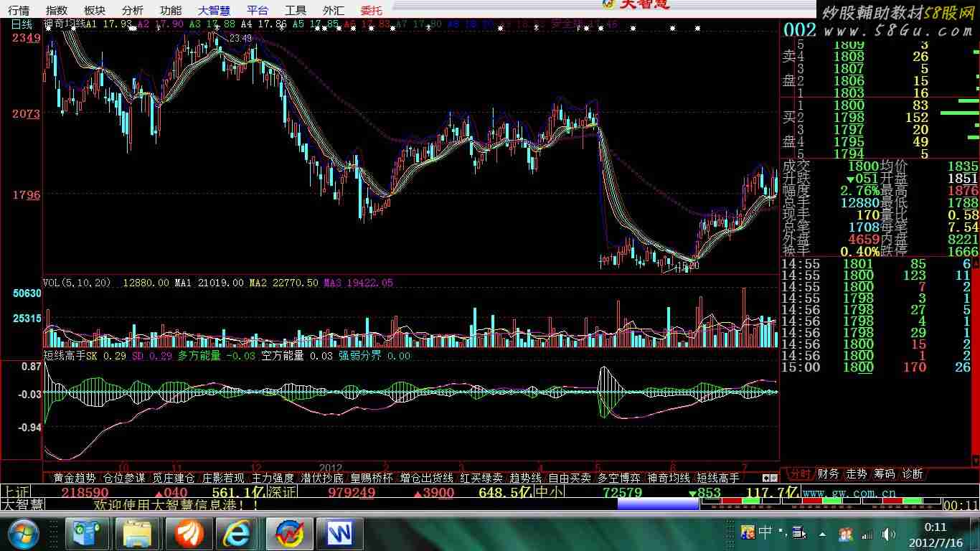Switch to 大智慧 chart app in taskbar

(289, 534)
